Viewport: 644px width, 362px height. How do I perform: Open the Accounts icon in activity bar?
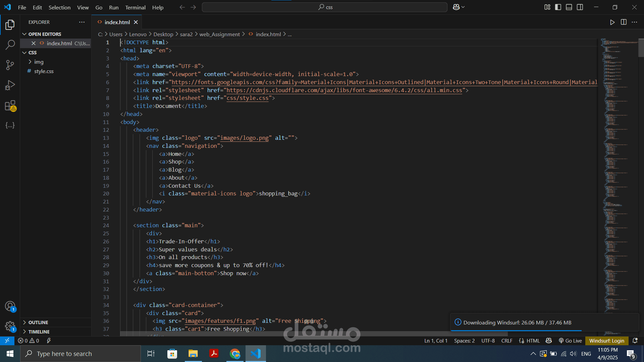pos(10,306)
